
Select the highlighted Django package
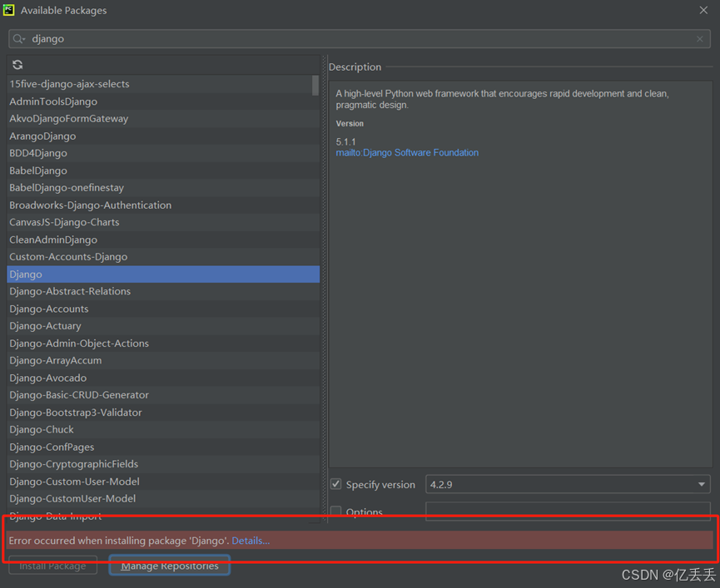point(163,274)
